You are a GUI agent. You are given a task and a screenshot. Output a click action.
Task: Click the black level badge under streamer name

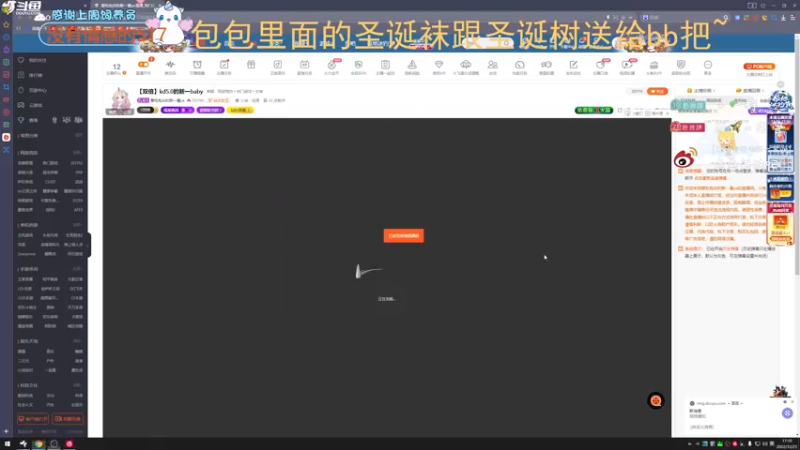145,110
